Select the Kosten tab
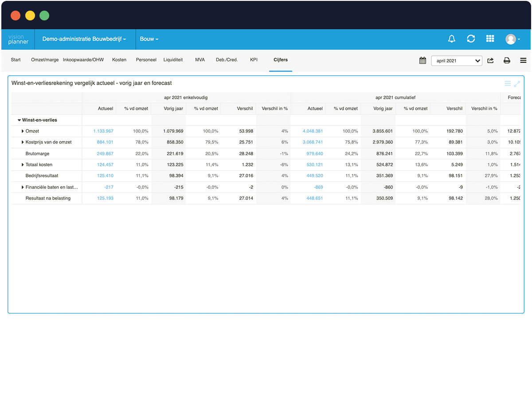The width and height of the screenshot is (532, 399). 119,59
